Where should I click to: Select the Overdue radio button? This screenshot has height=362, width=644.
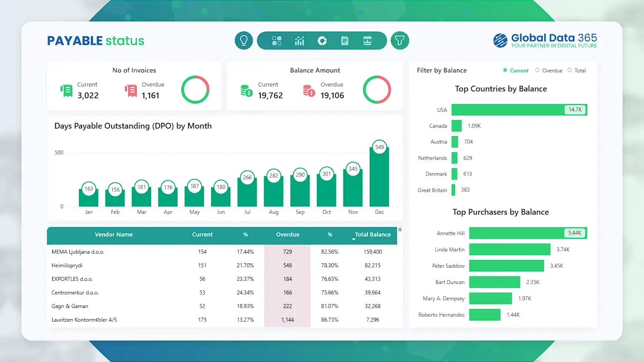click(x=538, y=71)
